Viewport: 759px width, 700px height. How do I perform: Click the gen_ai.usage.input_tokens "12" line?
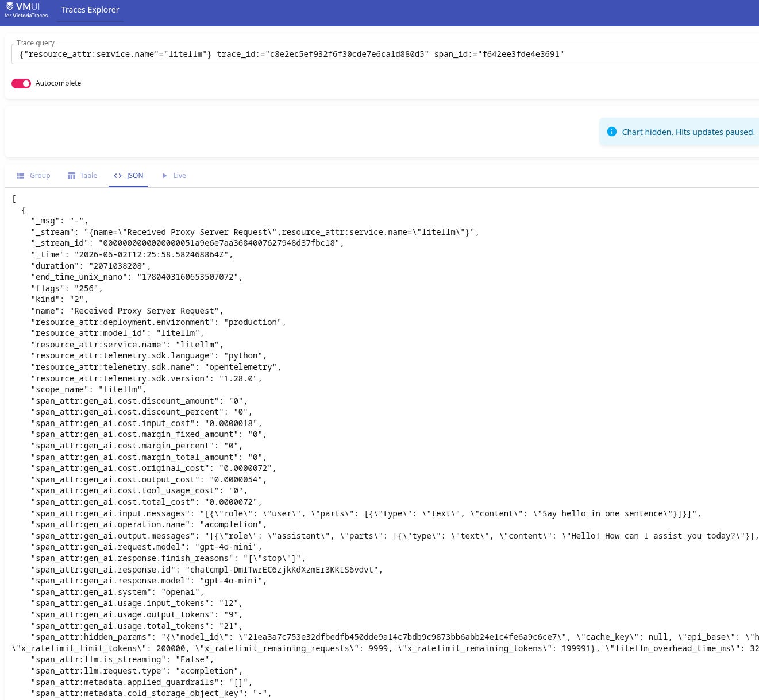point(137,603)
